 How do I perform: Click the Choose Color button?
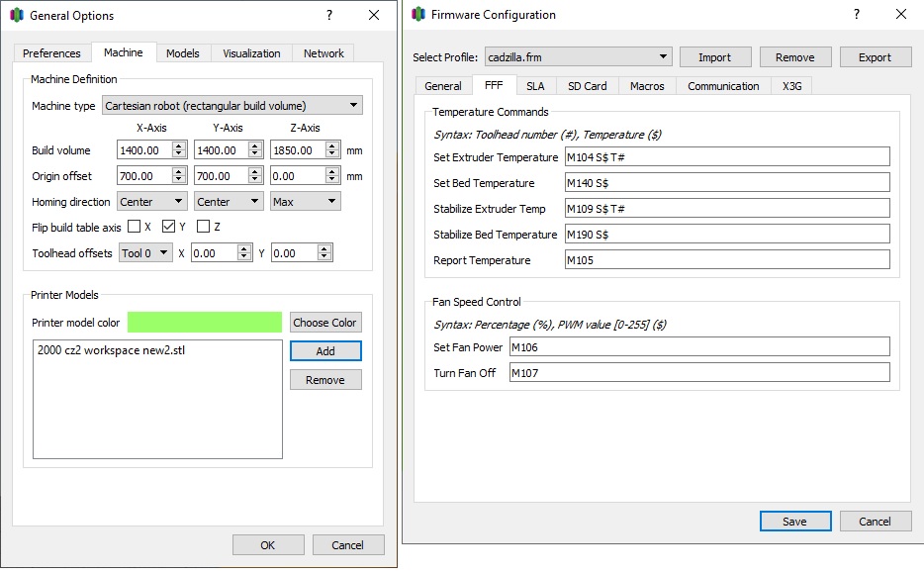324,323
